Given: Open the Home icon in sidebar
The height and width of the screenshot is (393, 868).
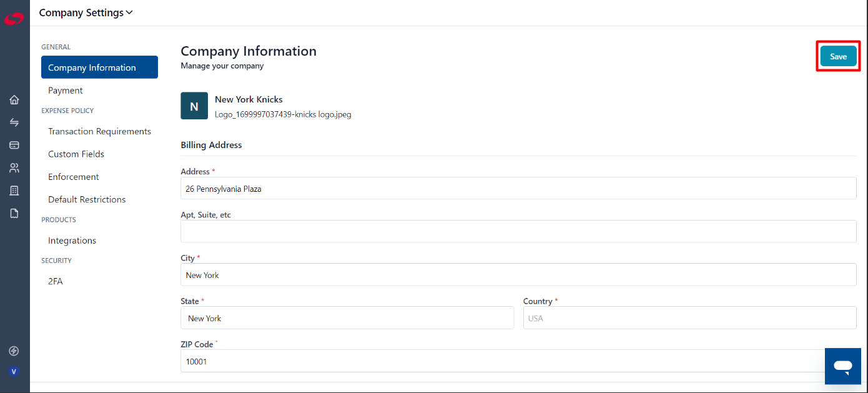Looking at the screenshot, I should pos(14,100).
